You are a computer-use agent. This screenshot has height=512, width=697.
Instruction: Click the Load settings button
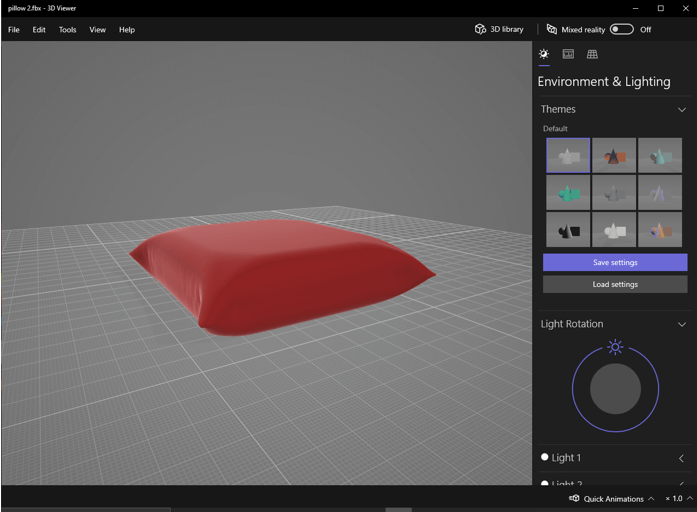pyautogui.click(x=615, y=284)
